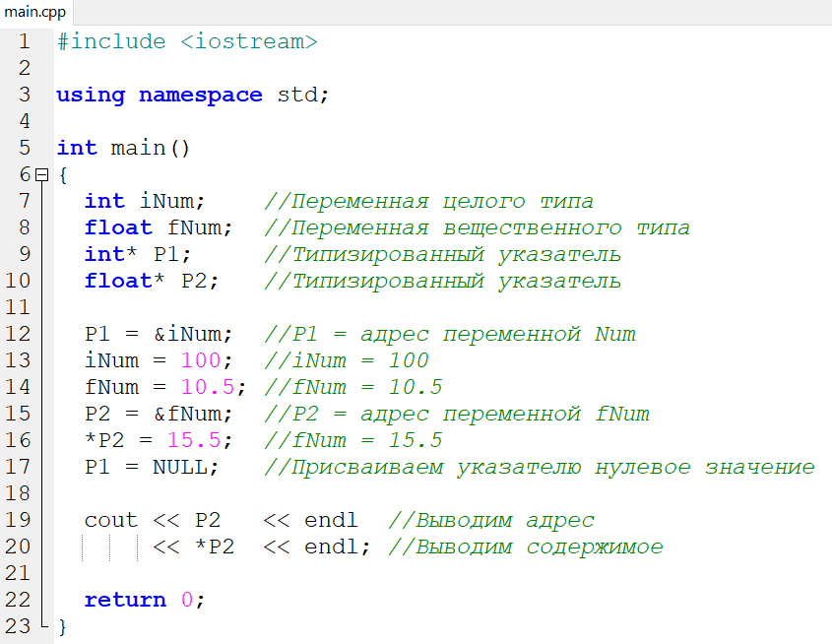This screenshot has height=644, width=832.
Task: Click 'P2;' declaration on line 10
Action: (200, 281)
